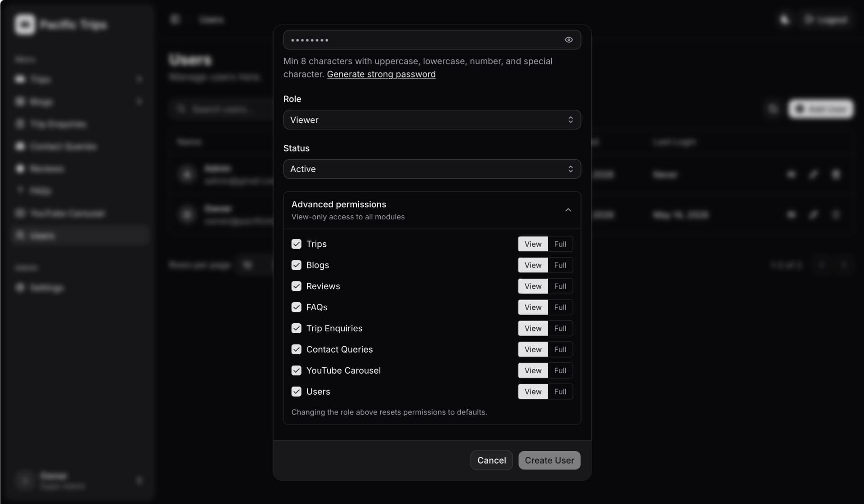The width and height of the screenshot is (864, 504).
Task: Click the Status field label
Action: [296, 148]
